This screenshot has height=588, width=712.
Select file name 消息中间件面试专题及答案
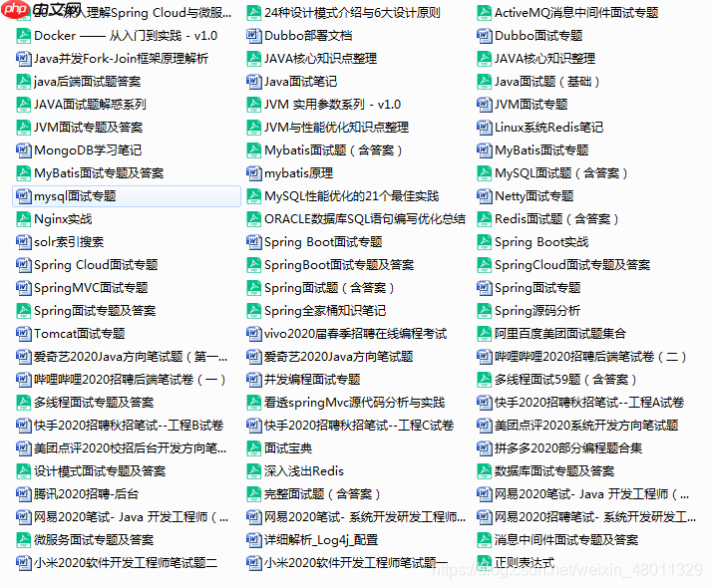tap(566, 540)
